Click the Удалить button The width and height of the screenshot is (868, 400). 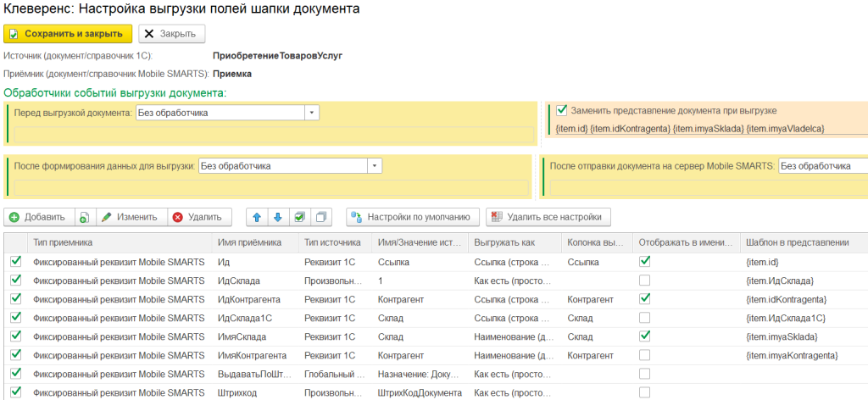point(199,218)
